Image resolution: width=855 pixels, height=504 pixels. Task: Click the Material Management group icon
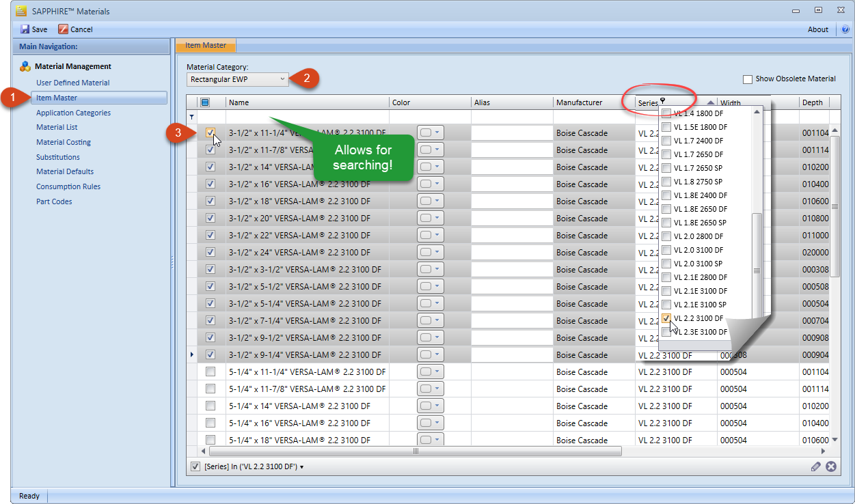coord(25,66)
